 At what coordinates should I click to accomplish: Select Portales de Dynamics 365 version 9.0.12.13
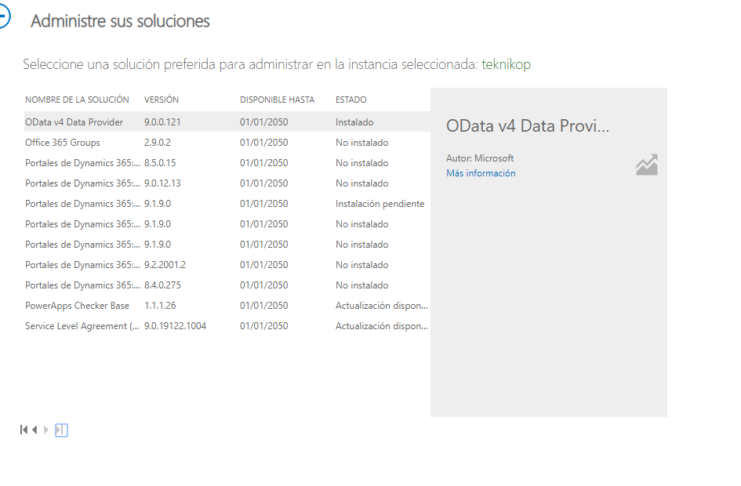pyautogui.click(x=227, y=183)
